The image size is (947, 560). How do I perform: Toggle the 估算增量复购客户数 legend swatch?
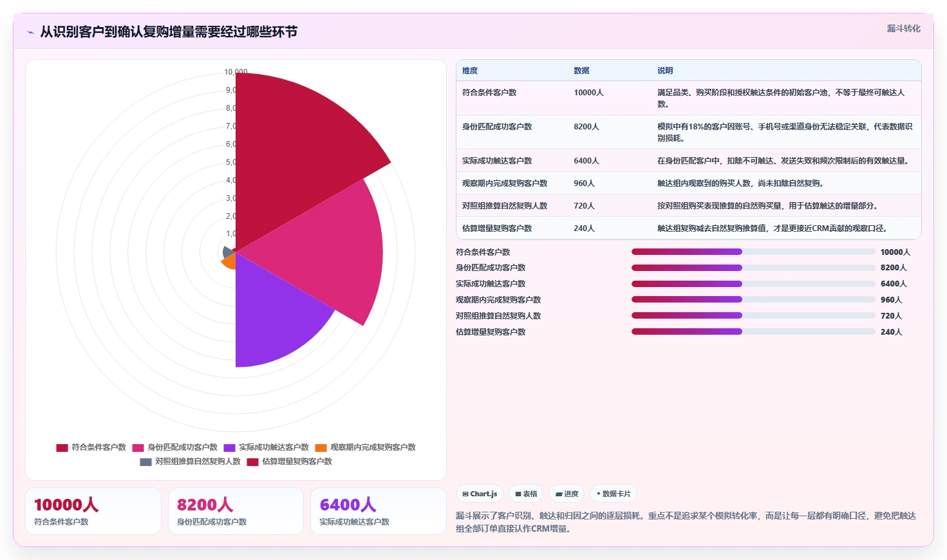252,462
